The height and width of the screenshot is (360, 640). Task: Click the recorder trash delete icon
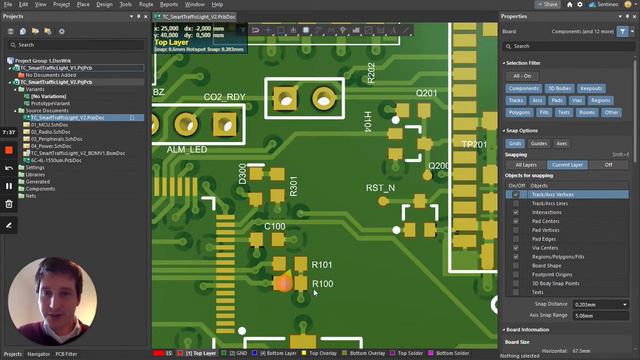point(9,204)
